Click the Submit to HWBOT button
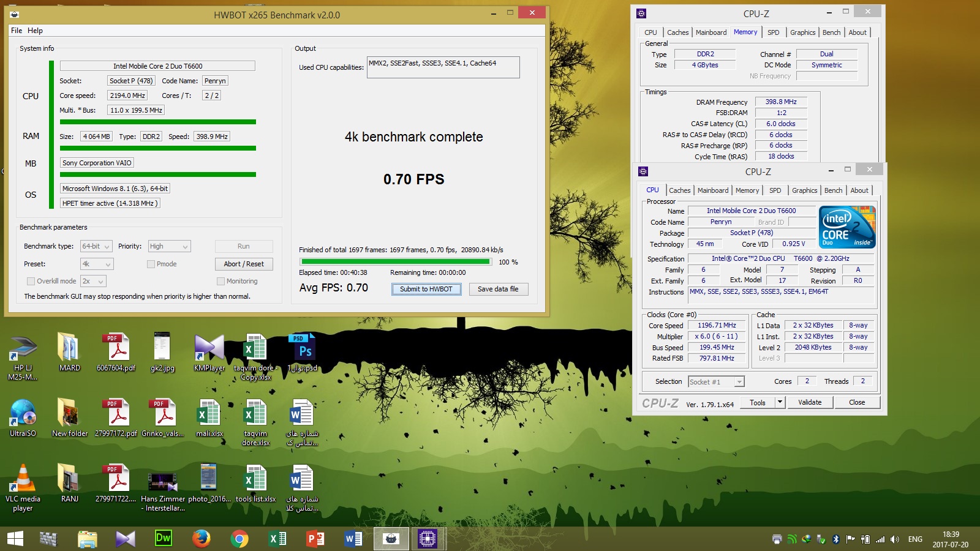980x551 pixels. (426, 289)
